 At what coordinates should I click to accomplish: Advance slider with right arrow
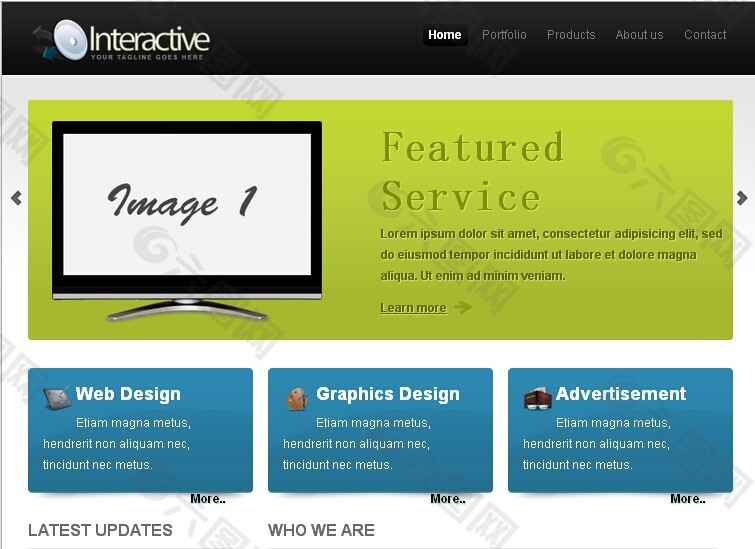[741, 198]
